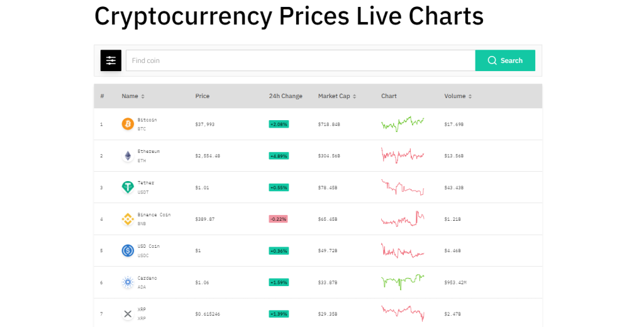Image resolution: width=644 pixels, height=327 pixels.
Task: Sort table by Market Cap column
Action: [337, 96]
